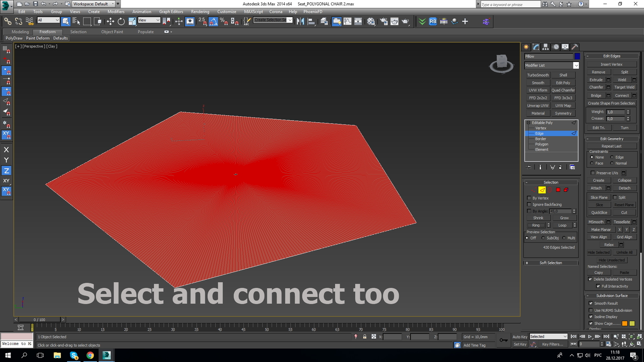Open the Selected key filter dropdown

548,337
